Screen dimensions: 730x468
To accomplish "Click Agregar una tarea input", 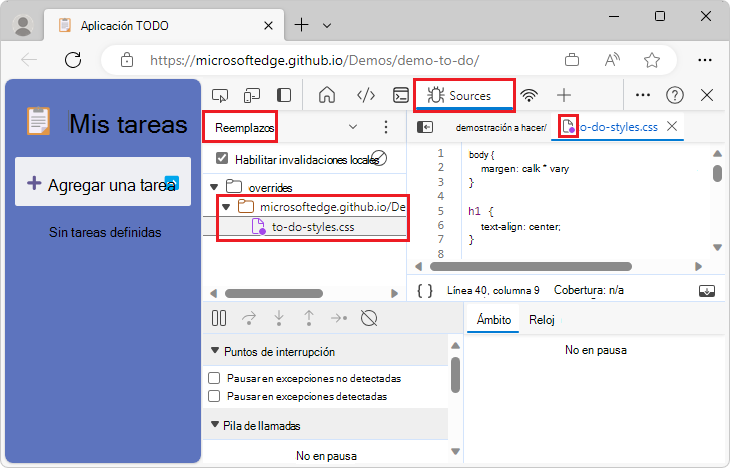I will click(x=103, y=182).
